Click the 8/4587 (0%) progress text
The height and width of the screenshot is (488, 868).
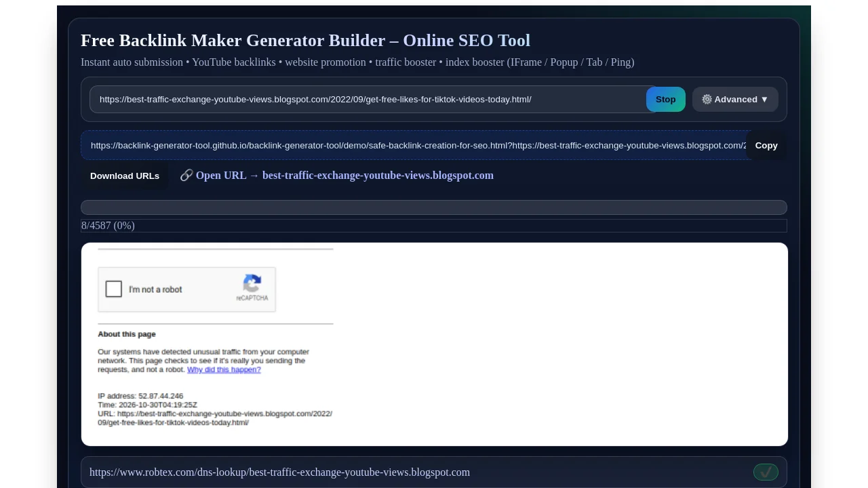pyautogui.click(x=108, y=226)
